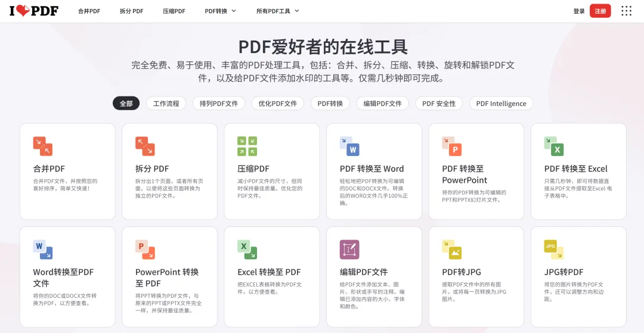
Task: Select the 工作流程 filter tab
Action: pyautogui.click(x=166, y=103)
